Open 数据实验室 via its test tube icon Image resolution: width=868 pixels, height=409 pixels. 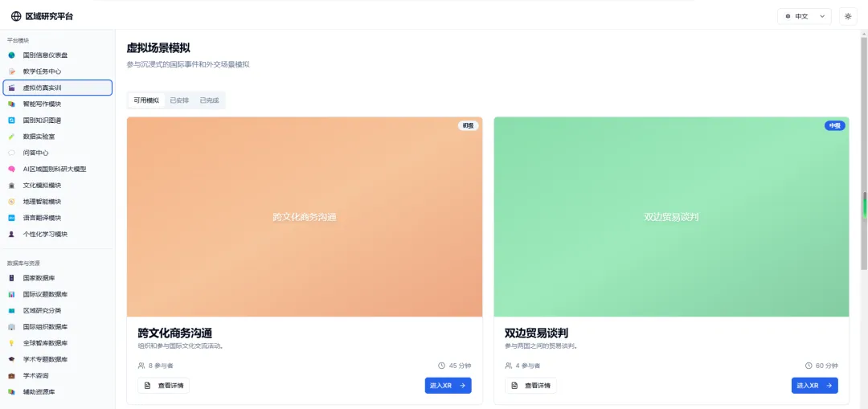click(x=11, y=136)
